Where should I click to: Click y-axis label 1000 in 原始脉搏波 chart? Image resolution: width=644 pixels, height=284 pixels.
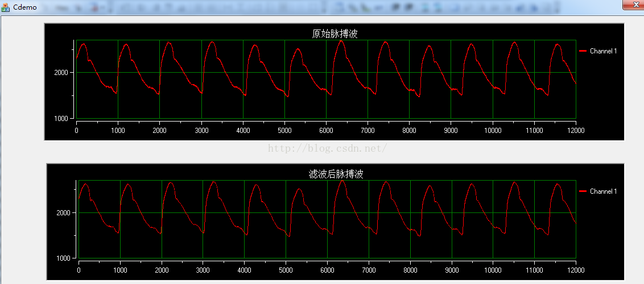(61, 119)
